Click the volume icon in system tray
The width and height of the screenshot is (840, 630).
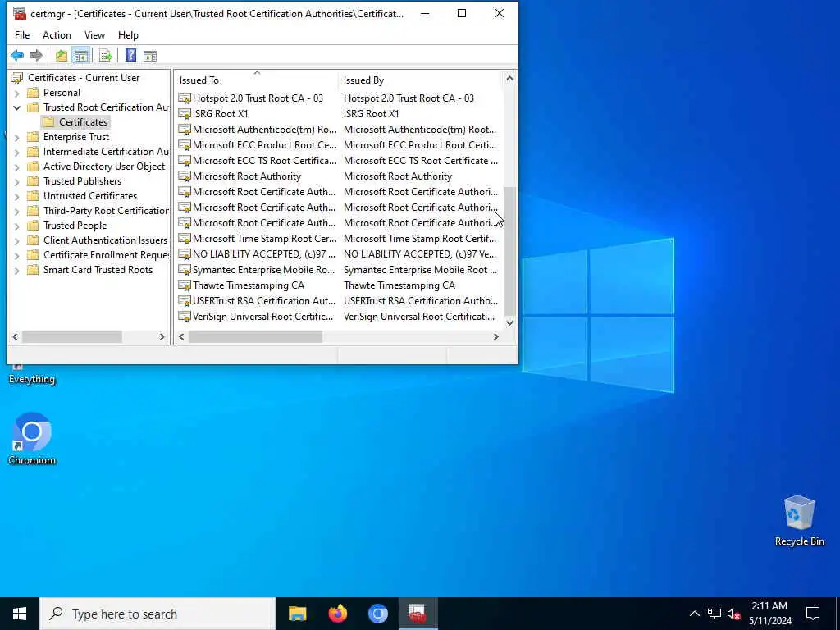(x=733, y=614)
